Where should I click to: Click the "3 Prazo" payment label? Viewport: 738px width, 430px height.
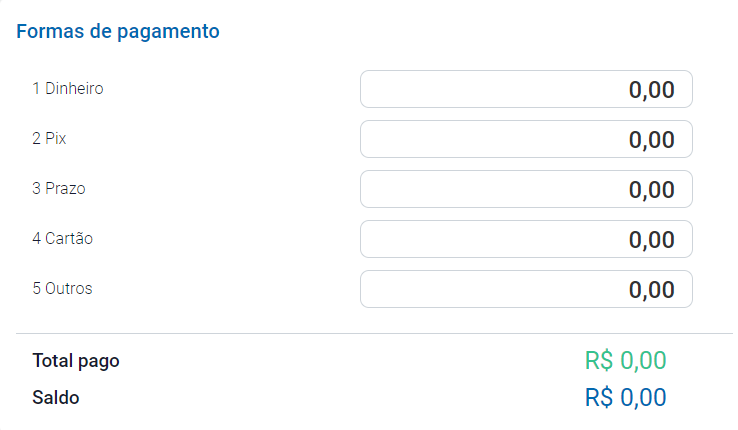59,189
